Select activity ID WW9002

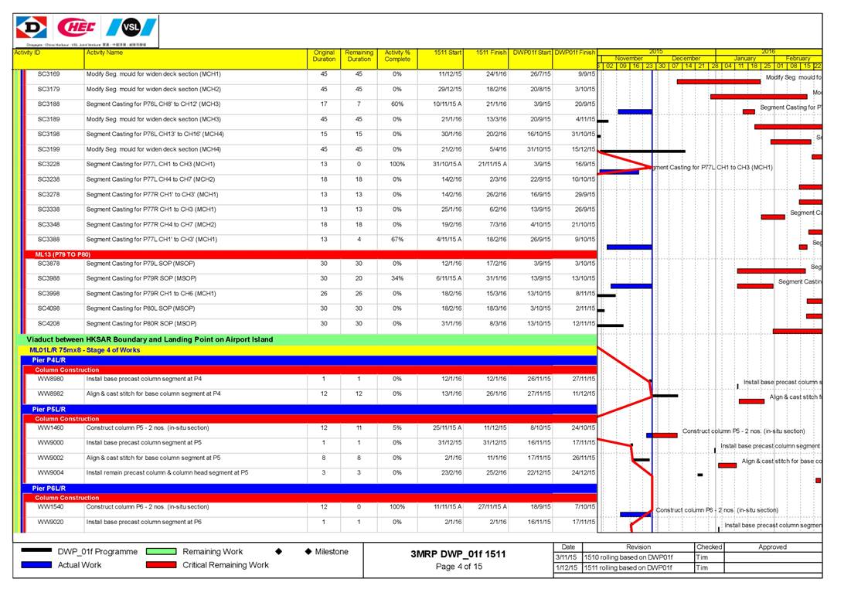click(50, 458)
